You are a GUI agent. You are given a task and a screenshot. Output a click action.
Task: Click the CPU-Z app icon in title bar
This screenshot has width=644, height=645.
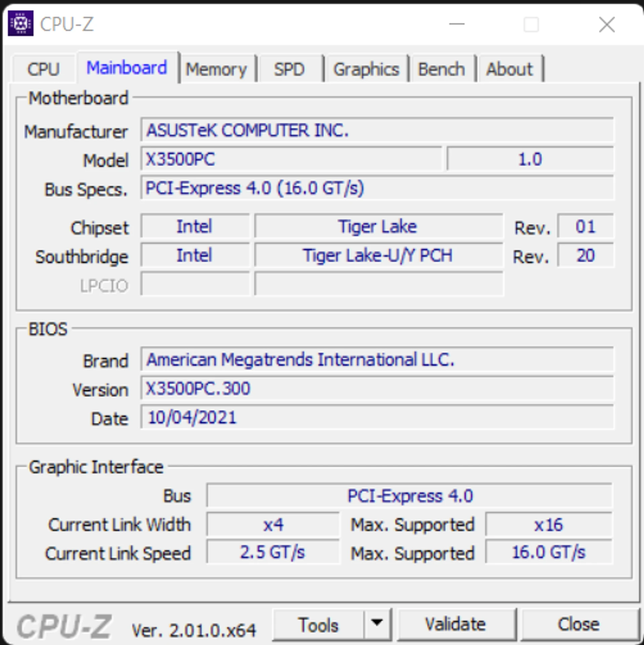click(21, 23)
